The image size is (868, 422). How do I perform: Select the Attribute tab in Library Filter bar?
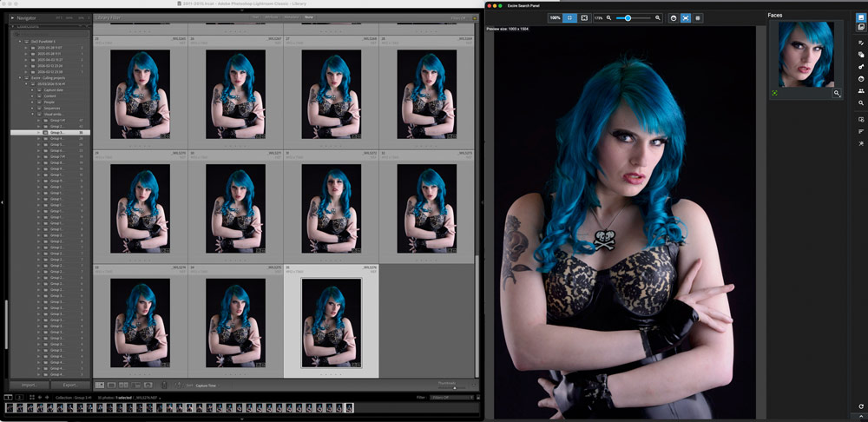coord(273,17)
